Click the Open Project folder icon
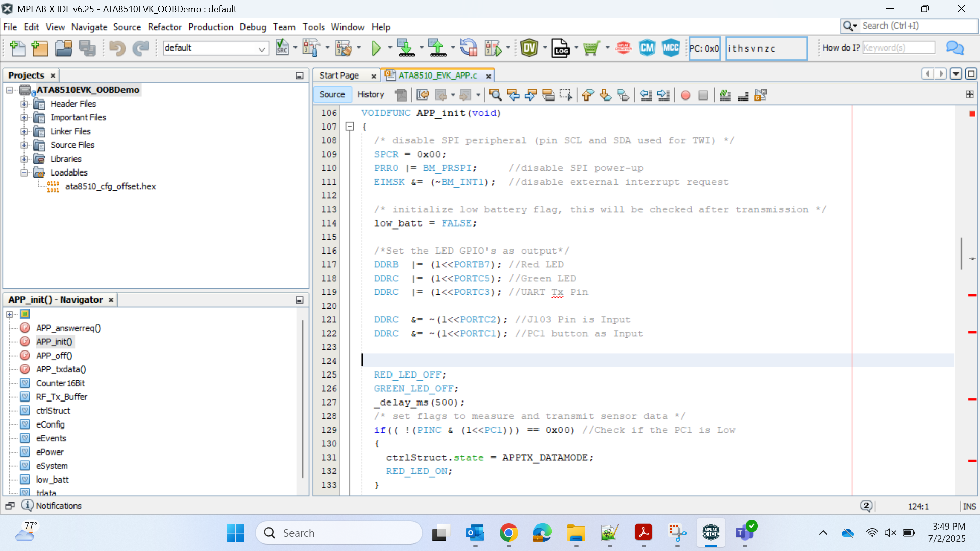The height and width of the screenshot is (551, 980). [63, 48]
